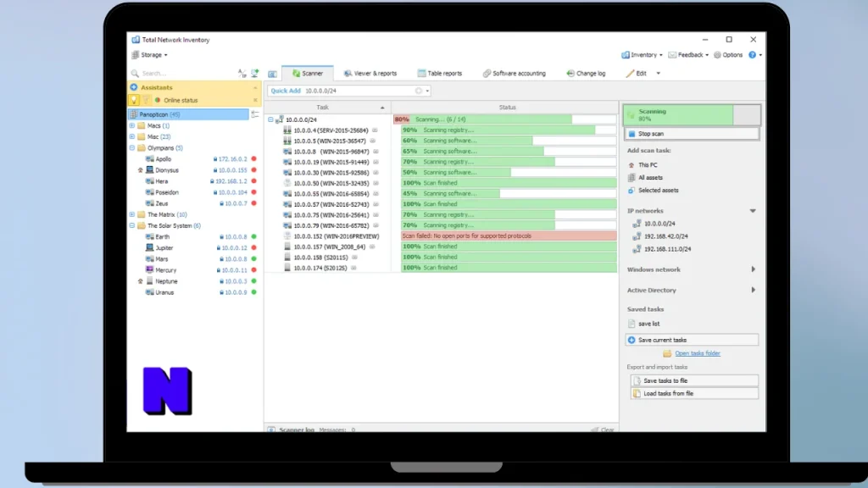Open the Feedback dropdown menu
Image resolution: width=868 pixels, height=488 pixels.
pyautogui.click(x=688, y=55)
